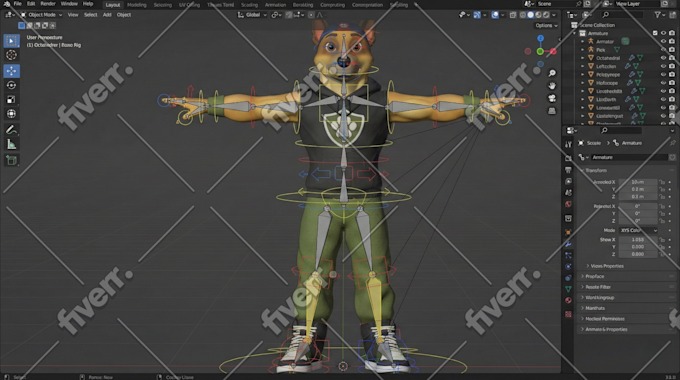Select the Select Box tool
This screenshot has width=680, height=380.
click(11, 41)
